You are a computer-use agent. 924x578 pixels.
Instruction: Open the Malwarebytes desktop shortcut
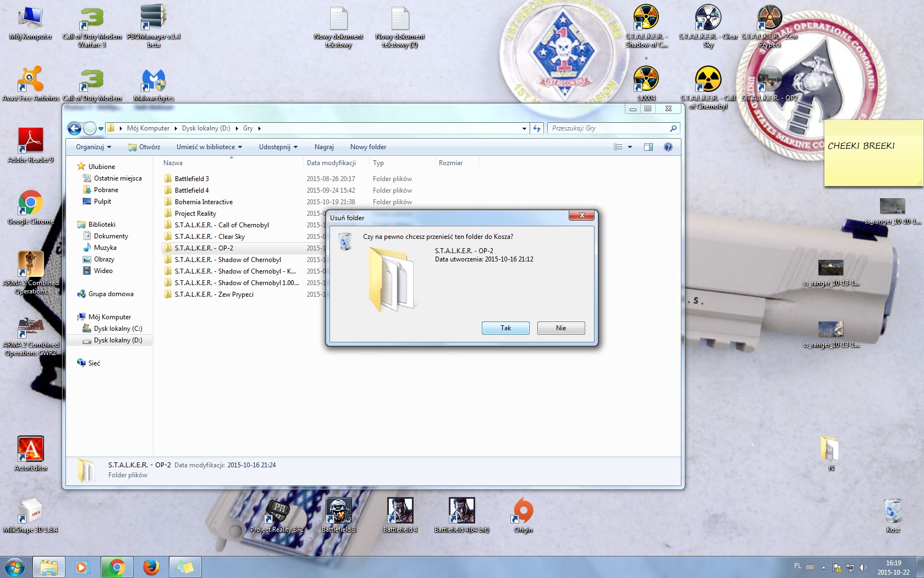click(153, 84)
